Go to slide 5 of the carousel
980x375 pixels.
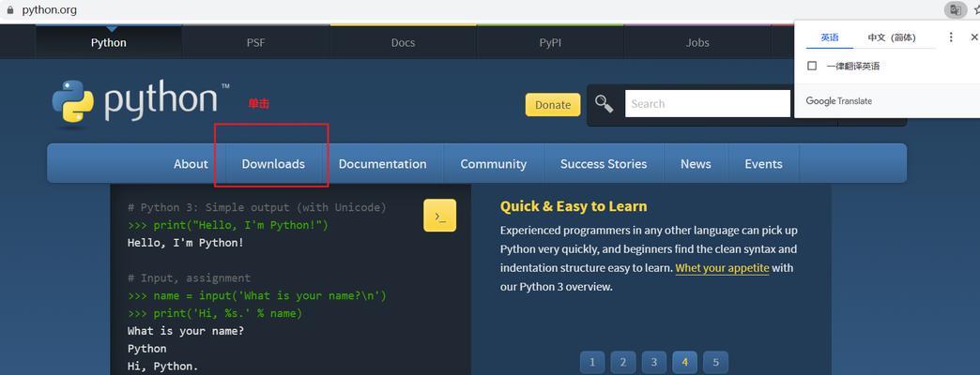(x=715, y=362)
